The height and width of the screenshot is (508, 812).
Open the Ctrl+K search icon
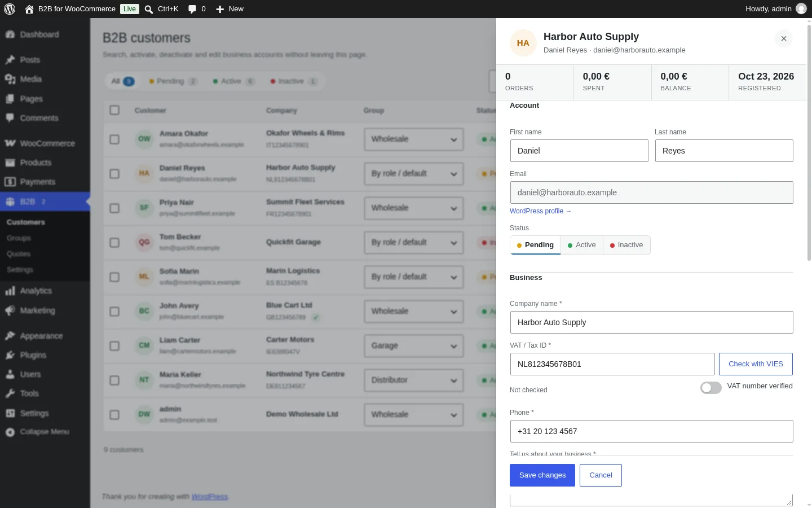pyautogui.click(x=149, y=9)
